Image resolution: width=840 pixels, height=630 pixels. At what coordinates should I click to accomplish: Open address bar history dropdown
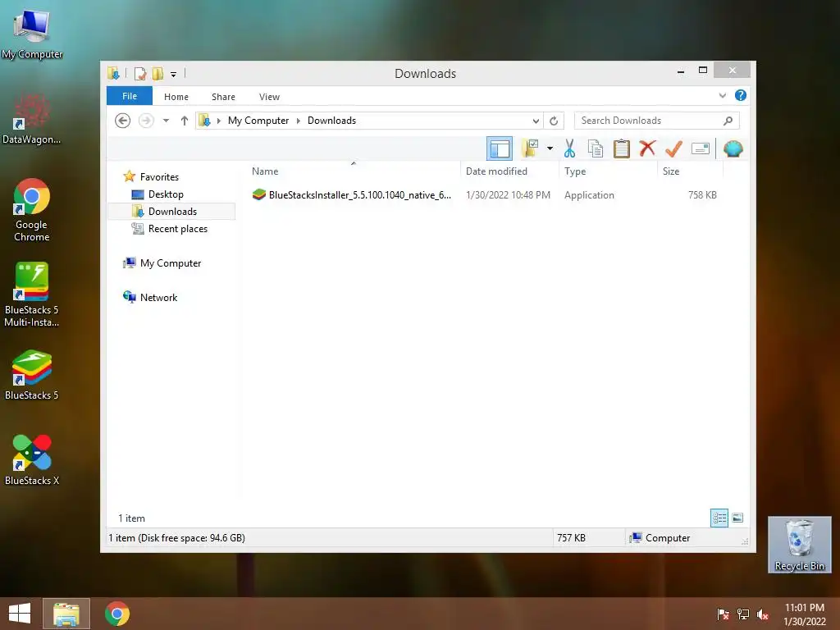click(536, 121)
